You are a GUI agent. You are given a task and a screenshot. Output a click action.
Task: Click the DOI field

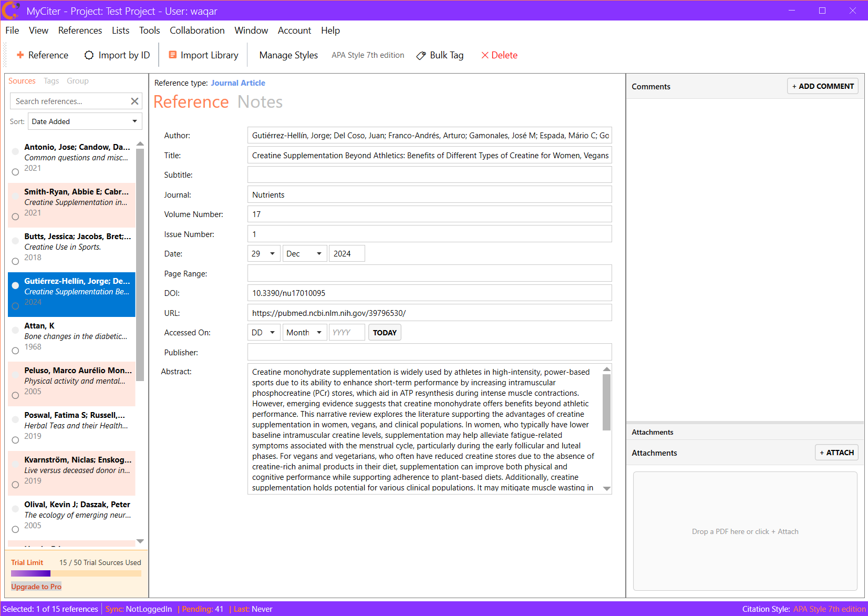429,293
